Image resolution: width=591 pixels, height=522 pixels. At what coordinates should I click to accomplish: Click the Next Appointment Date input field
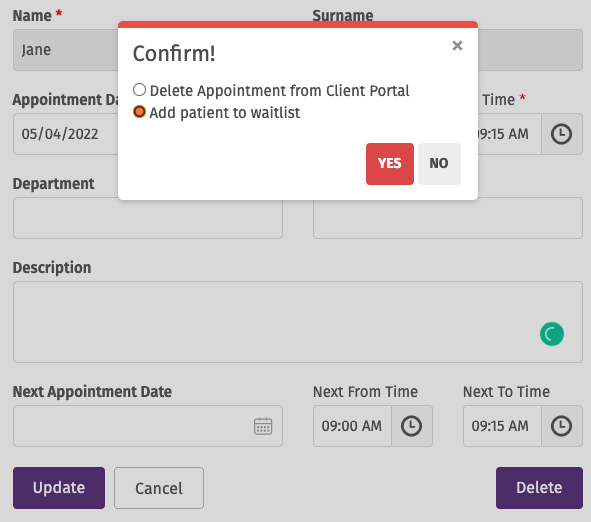(x=148, y=426)
